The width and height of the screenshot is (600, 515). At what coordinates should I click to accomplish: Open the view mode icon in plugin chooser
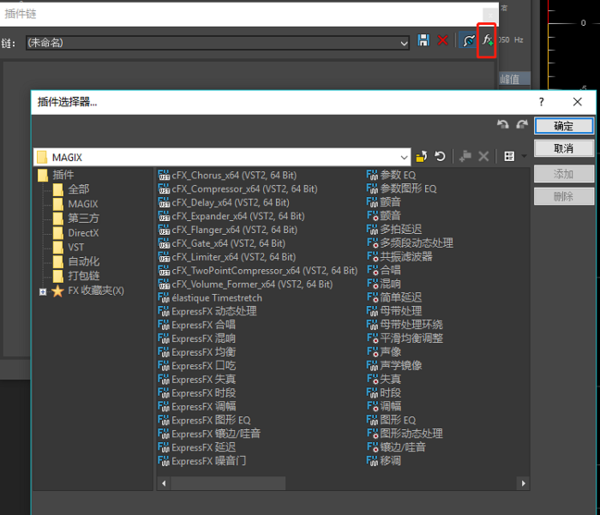(509, 156)
